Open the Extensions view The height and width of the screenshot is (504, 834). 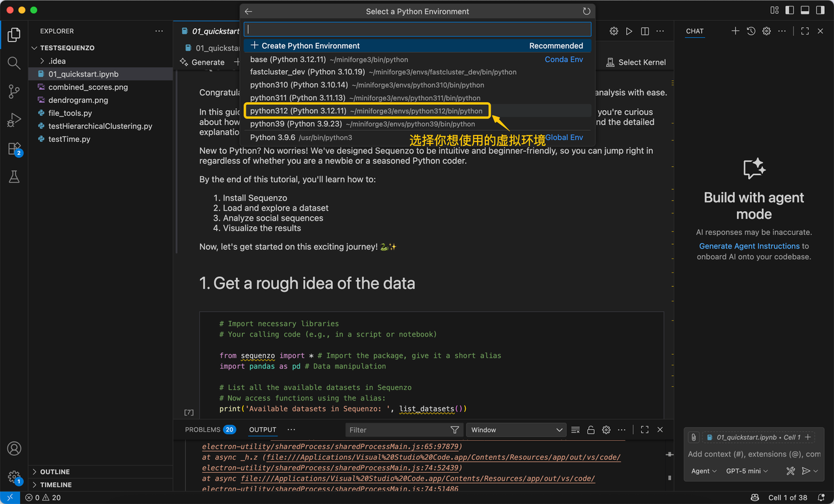(x=14, y=148)
